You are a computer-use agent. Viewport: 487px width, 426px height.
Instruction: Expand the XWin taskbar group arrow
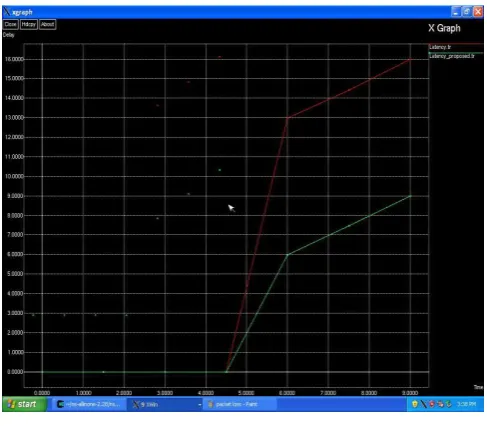coord(200,405)
